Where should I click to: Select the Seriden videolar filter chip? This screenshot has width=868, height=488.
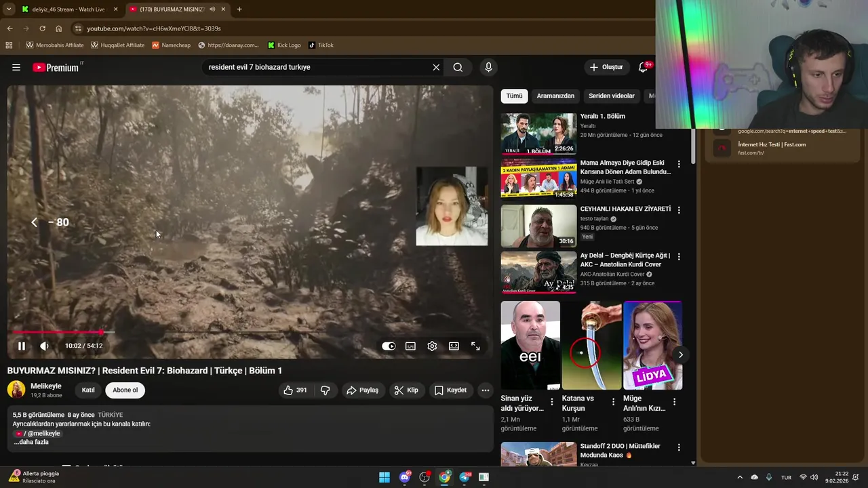coord(612,96)
